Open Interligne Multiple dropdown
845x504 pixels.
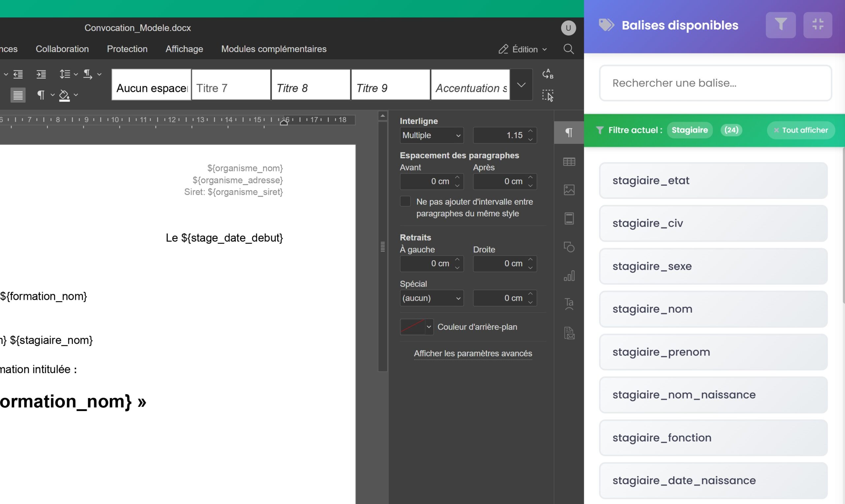[x=431, y=136]
